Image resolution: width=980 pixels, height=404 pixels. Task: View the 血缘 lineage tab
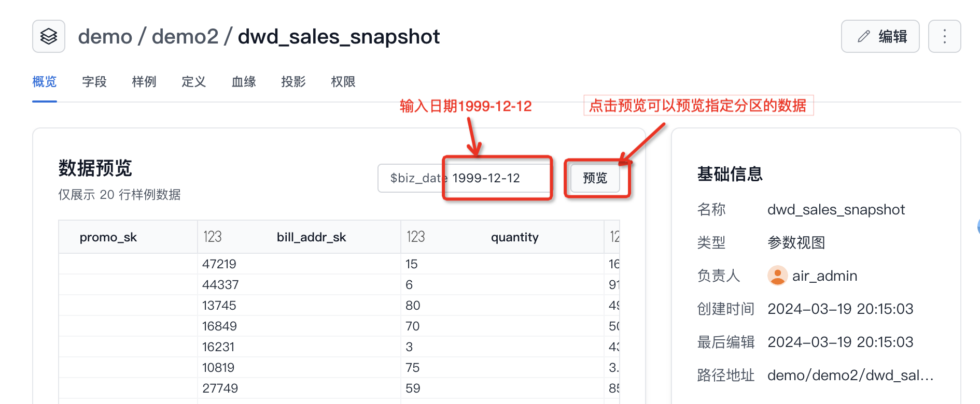coord(244,82)
